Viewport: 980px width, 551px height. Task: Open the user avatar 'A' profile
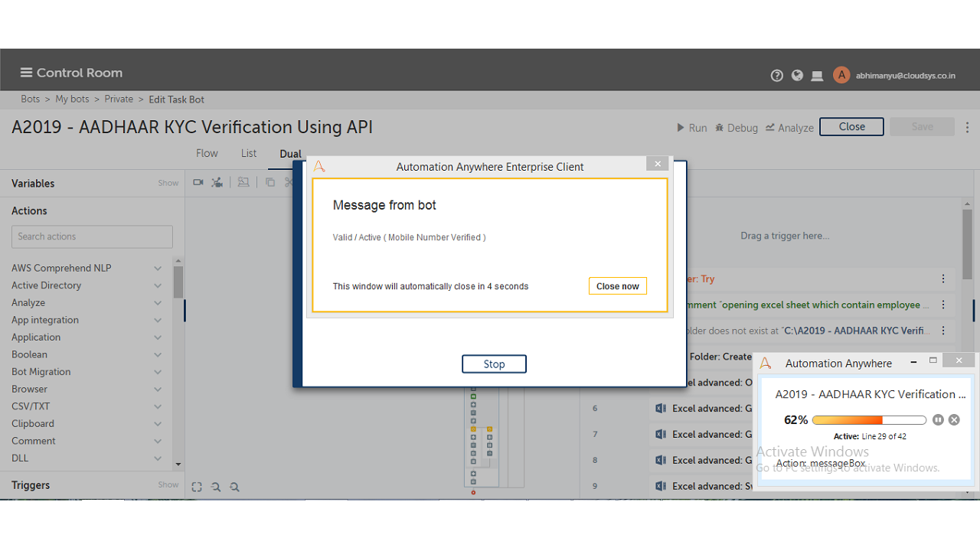pos(841,74)
